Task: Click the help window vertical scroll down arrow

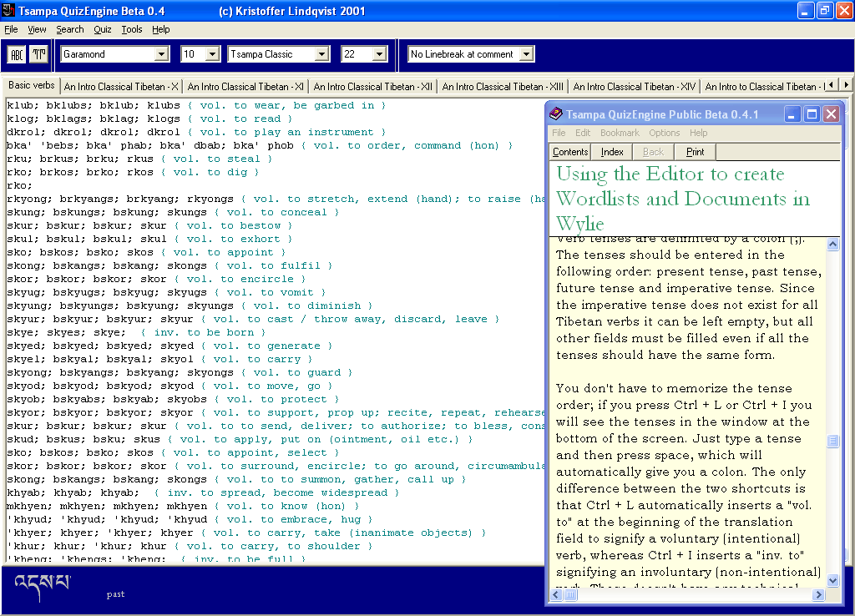Action: point(832,581)
